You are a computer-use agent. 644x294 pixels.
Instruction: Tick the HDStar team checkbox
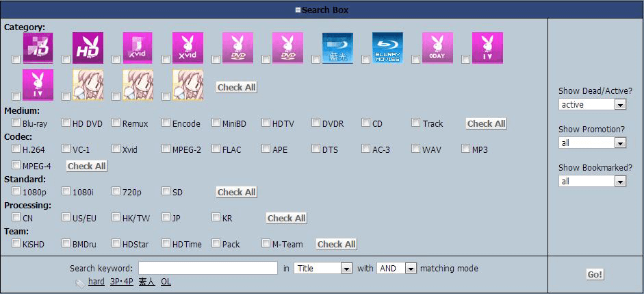pyautogui.click(x=116, y=243)
